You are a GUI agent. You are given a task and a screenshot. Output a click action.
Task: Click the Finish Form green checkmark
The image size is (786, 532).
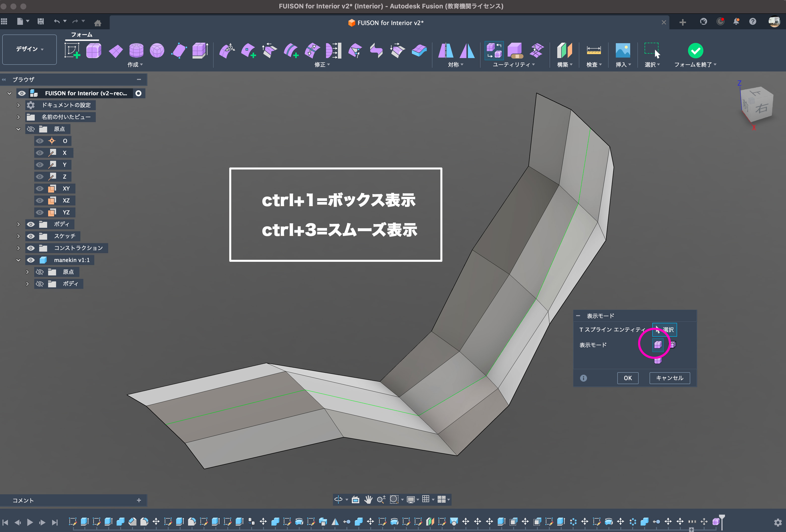695,51
